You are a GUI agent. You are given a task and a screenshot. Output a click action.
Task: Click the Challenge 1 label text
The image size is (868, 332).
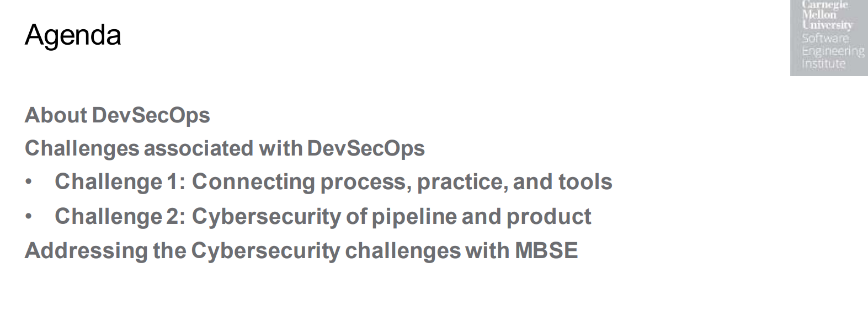(x=119, y=182)
